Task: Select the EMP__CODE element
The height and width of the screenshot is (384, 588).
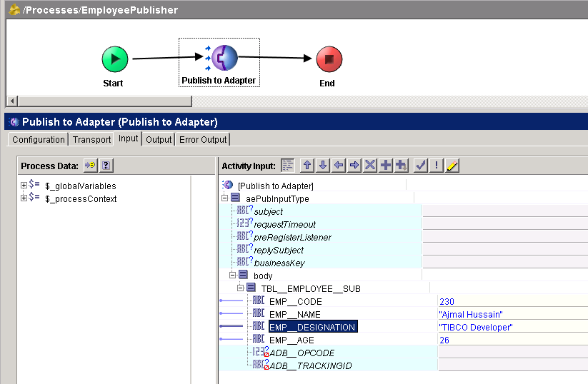Action: pyautogui.click(x=296, y=302)
